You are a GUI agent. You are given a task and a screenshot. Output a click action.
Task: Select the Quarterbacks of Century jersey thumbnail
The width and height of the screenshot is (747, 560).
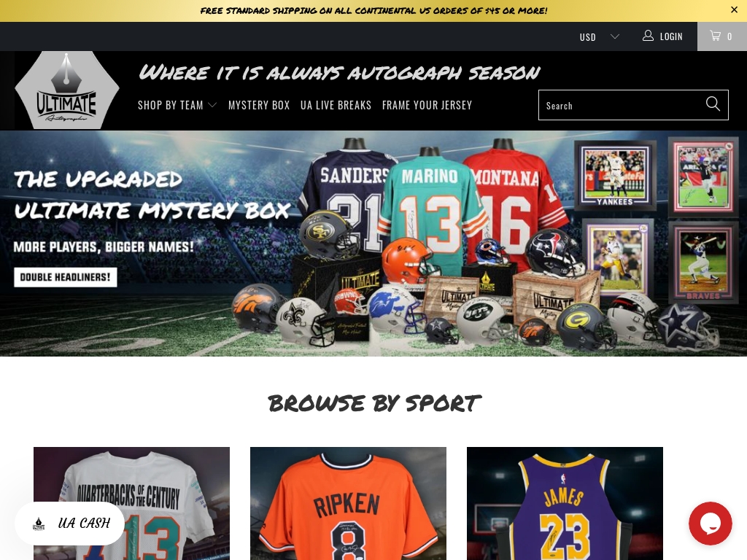coord(131,503)
